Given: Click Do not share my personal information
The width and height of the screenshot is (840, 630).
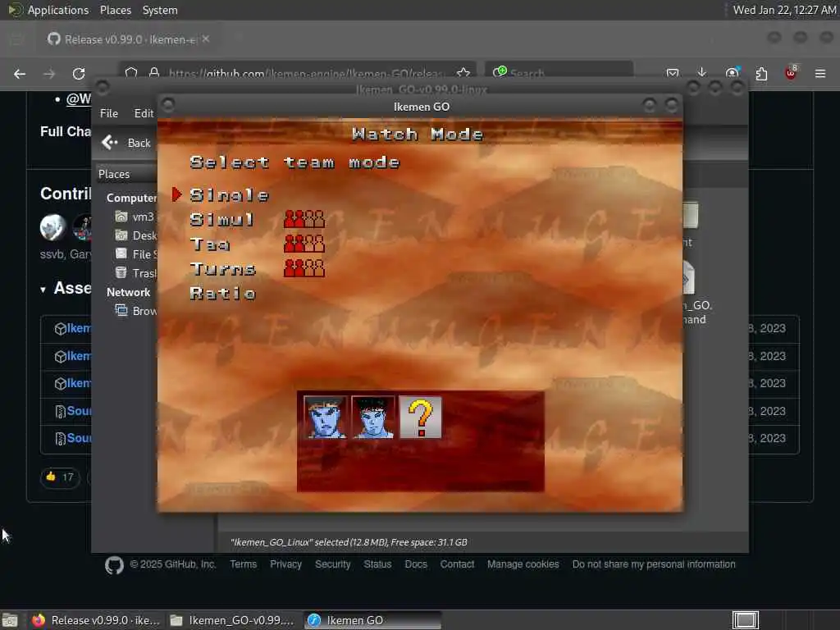Looking at the screenshot, I should tap(654, 564).
